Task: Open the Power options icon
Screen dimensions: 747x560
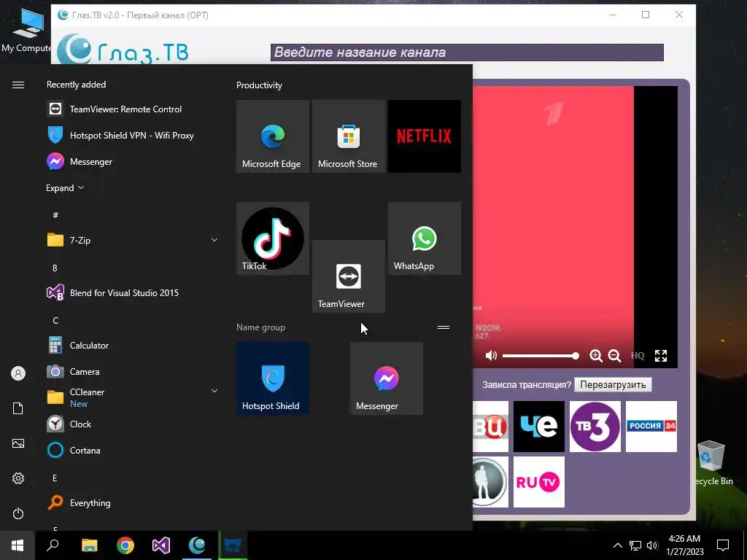Action: click(x=18, y=513)
